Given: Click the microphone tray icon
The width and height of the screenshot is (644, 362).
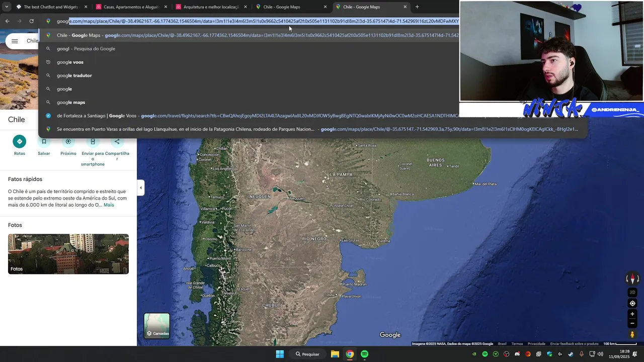Looking at the screenshot, I should tap(581, 354).
